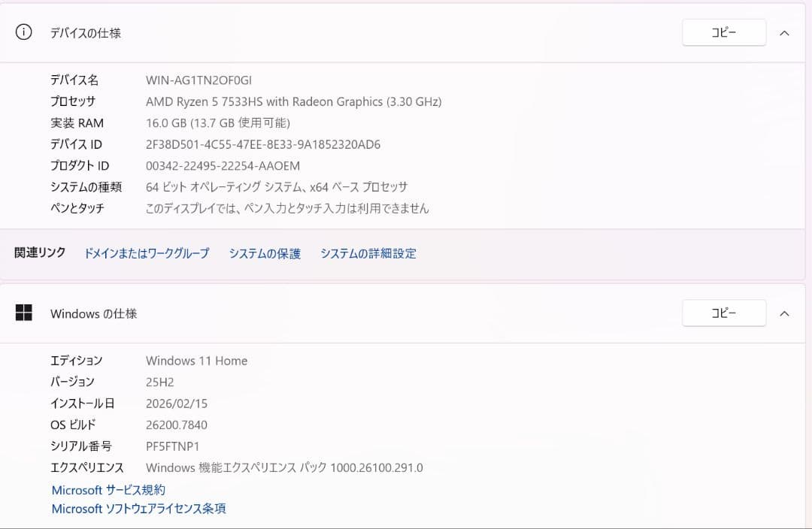Copy Windows specifications with コピー button
This screenshot has width=812, height=529.
click(724, 313)
